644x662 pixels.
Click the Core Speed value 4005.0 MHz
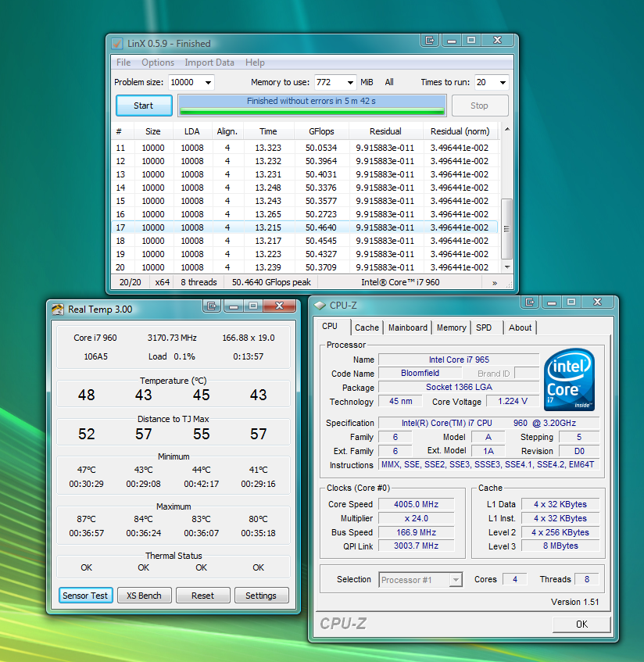tap(416, 504)
